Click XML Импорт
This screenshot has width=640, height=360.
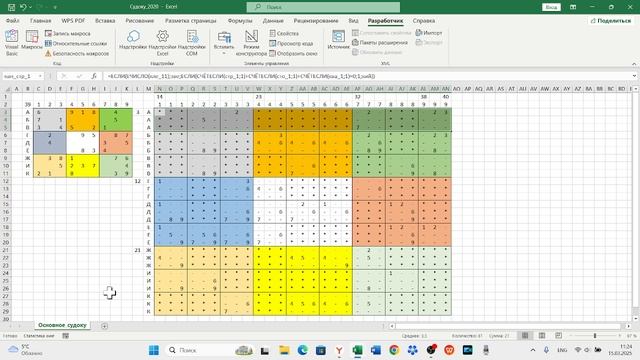[x=429, y=33]
